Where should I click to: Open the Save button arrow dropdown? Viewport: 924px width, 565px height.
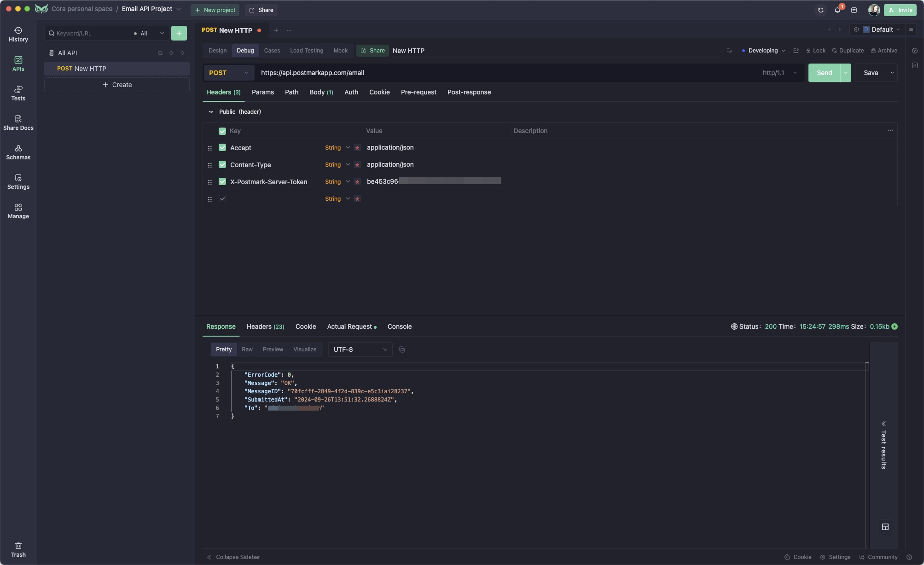pyautogui.click(x=892, y=73)
